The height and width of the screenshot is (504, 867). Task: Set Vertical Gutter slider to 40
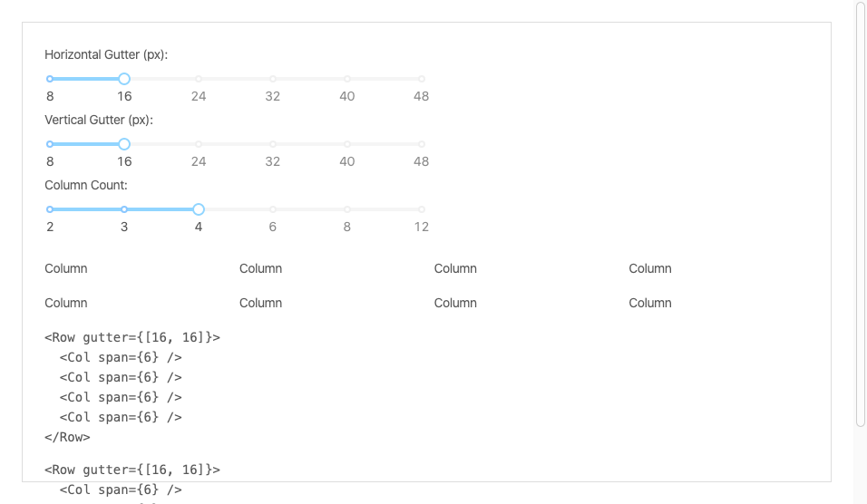click(347, 144)
